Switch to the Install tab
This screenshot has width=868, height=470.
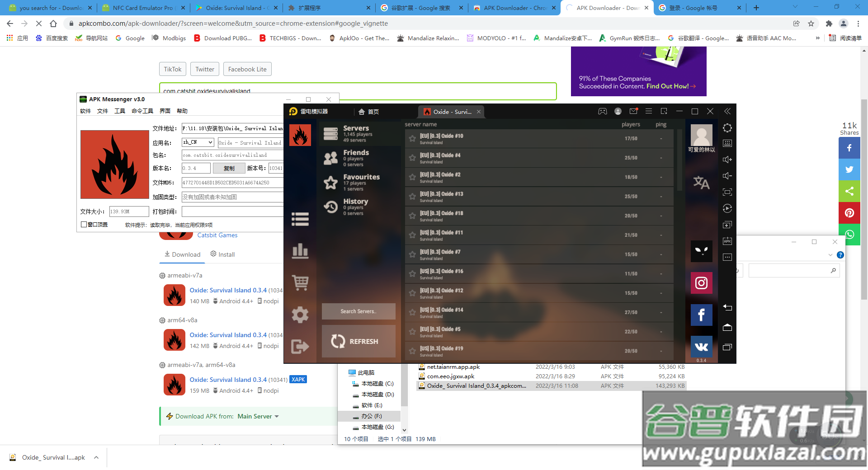(x=222, y=254)
